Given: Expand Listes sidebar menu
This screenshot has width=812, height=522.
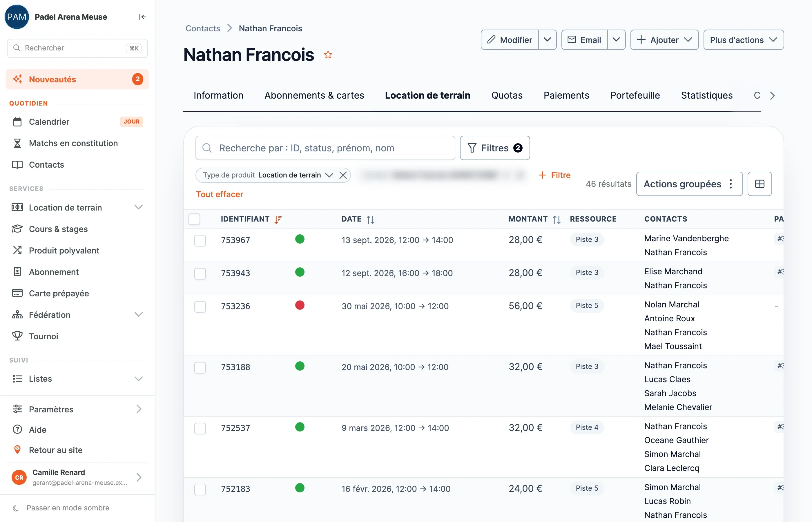Looking at the screenshot, I should (138, 379).
